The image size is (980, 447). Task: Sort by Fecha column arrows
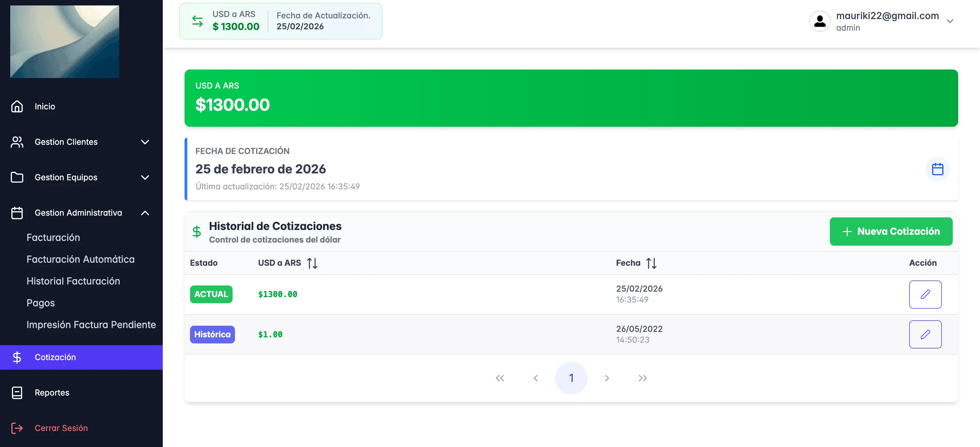(651, 263)
